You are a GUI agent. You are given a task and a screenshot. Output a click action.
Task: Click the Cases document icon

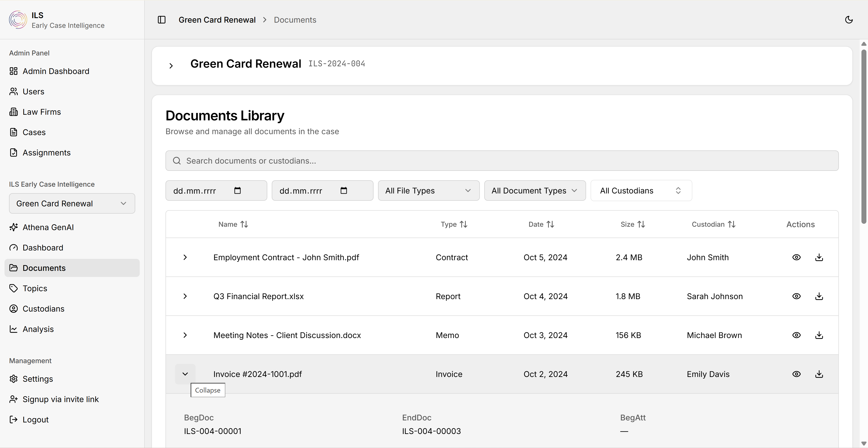tap(14, 132)
